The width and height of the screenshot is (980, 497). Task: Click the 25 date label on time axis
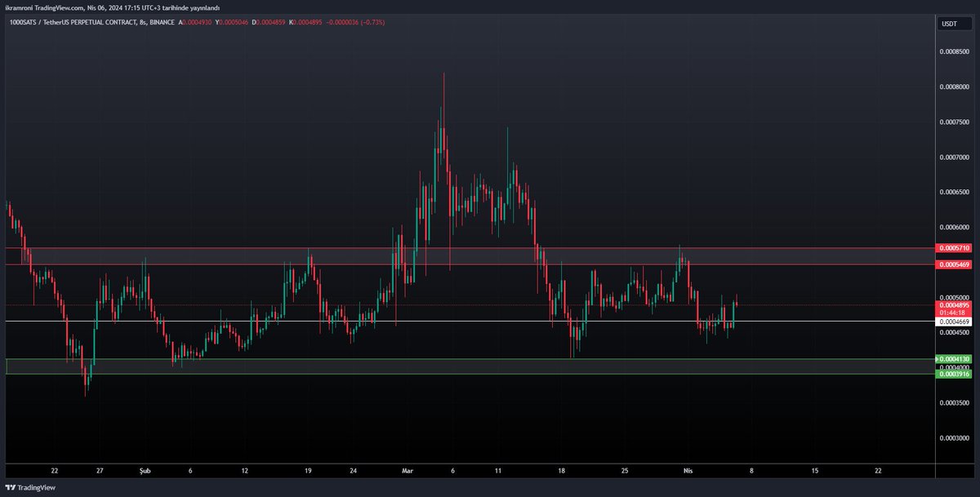point(625,471)
